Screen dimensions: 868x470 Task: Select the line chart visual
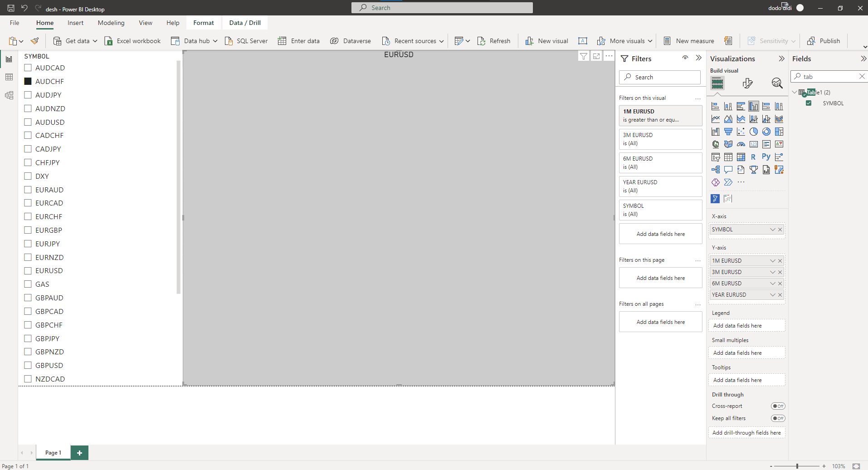(x=716, y=119)
